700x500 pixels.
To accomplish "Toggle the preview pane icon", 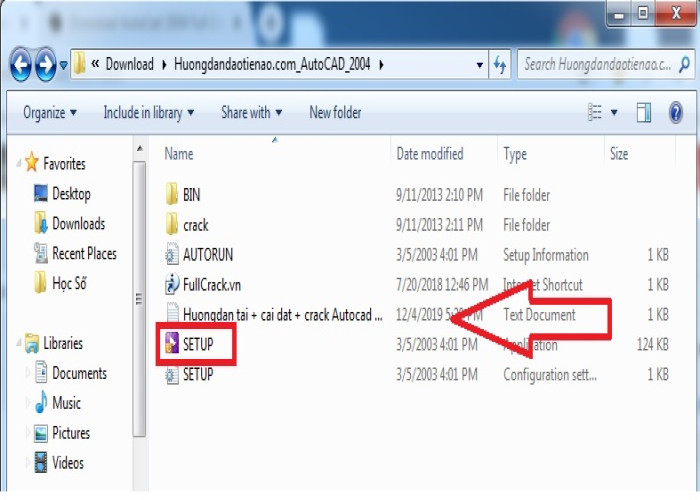I will [x=644, y=112].
